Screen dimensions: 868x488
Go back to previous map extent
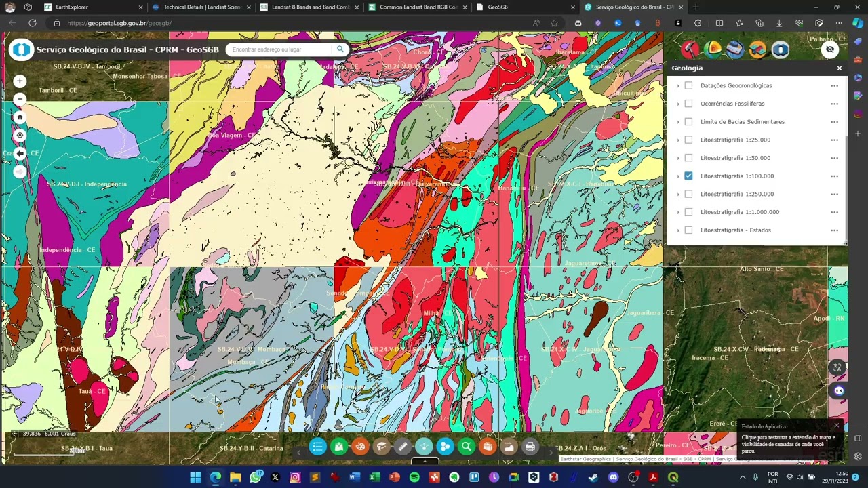20,154
